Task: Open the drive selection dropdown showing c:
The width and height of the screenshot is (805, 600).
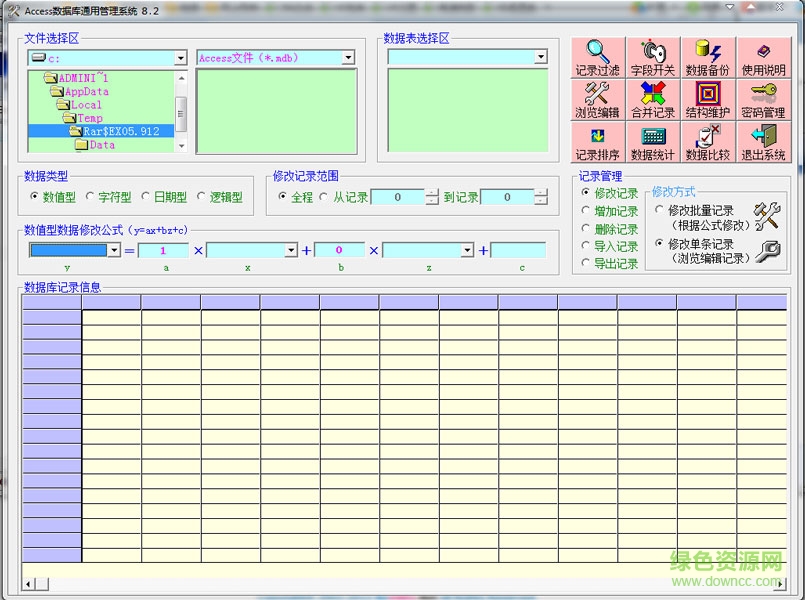Action: pos(182,57)
